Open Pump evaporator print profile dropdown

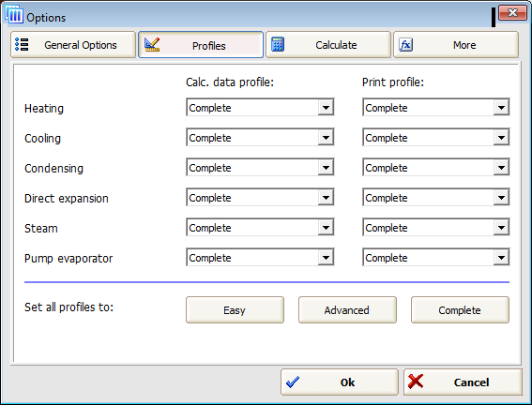[435, 257]
